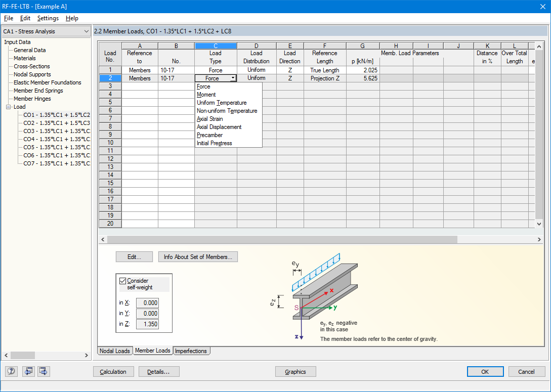Choose Precamber load type

pos(228,135)
